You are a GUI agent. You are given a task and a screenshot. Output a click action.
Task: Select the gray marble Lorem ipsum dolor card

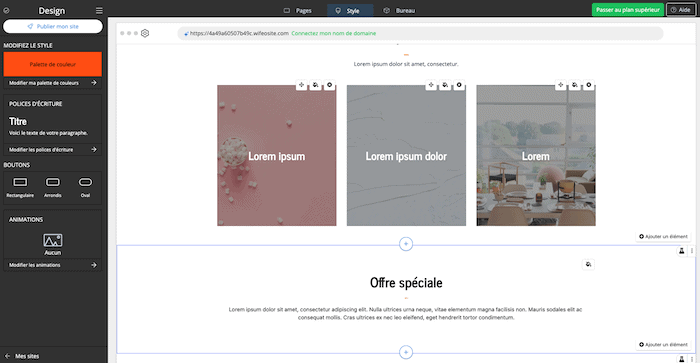(406, 155)
